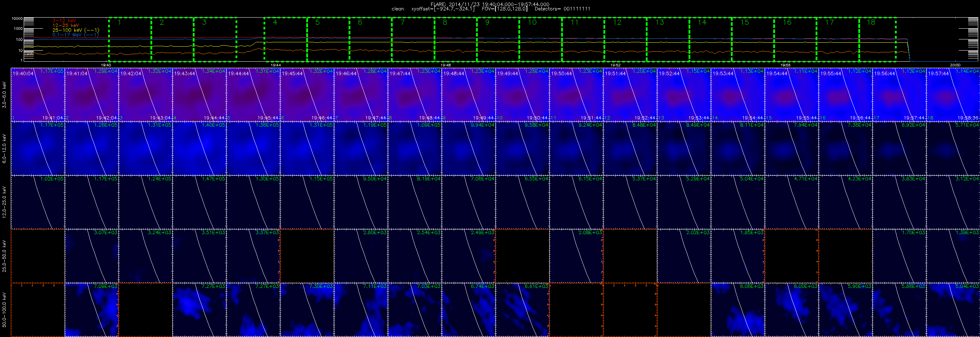
Task: Open 3-6 keV image starting 19:49:44
Action: point(522,95)
